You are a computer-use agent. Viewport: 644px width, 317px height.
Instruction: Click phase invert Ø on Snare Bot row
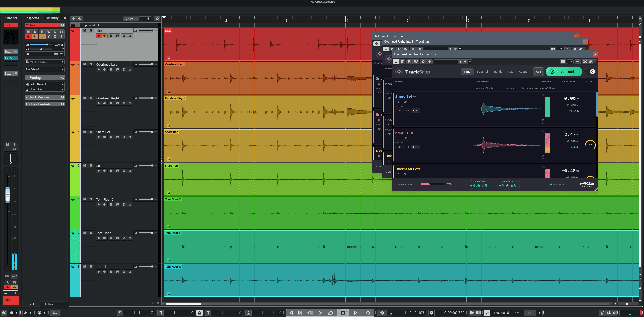pos(398,102)
